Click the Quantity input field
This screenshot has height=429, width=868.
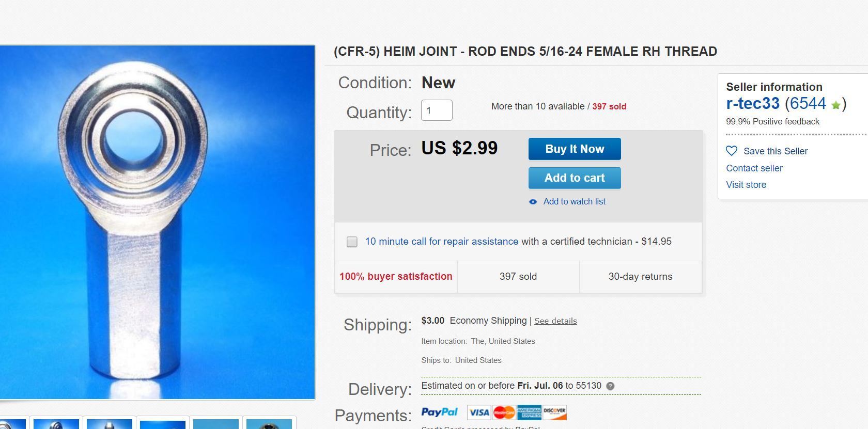click(x=437, y=110)
